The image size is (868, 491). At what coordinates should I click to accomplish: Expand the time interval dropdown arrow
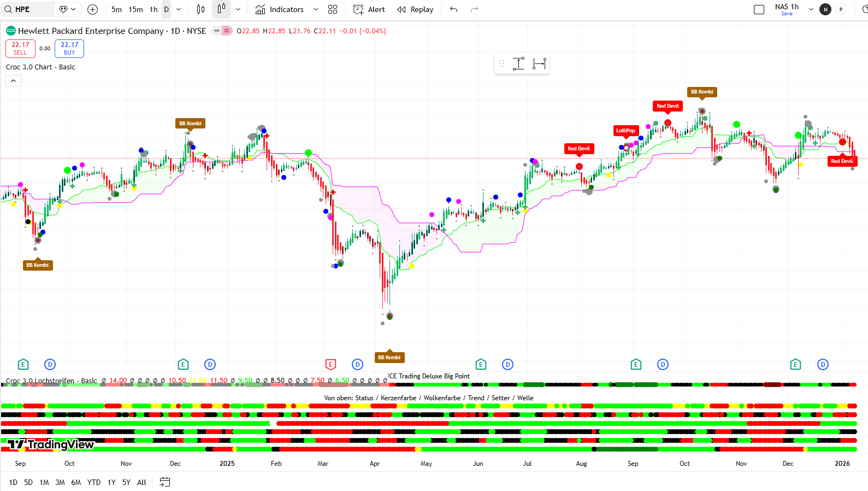coord(179,9)
